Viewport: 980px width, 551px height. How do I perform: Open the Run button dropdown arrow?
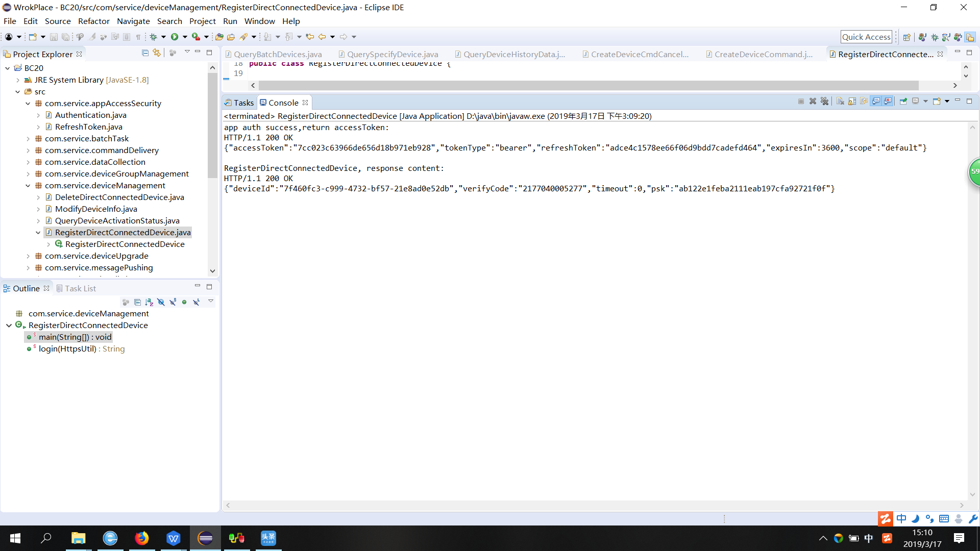185,37
